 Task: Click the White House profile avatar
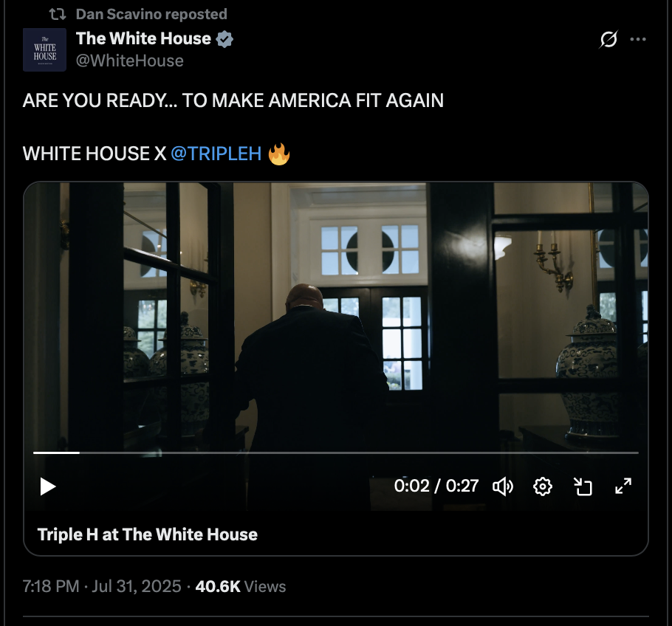(x=44, y=49)
